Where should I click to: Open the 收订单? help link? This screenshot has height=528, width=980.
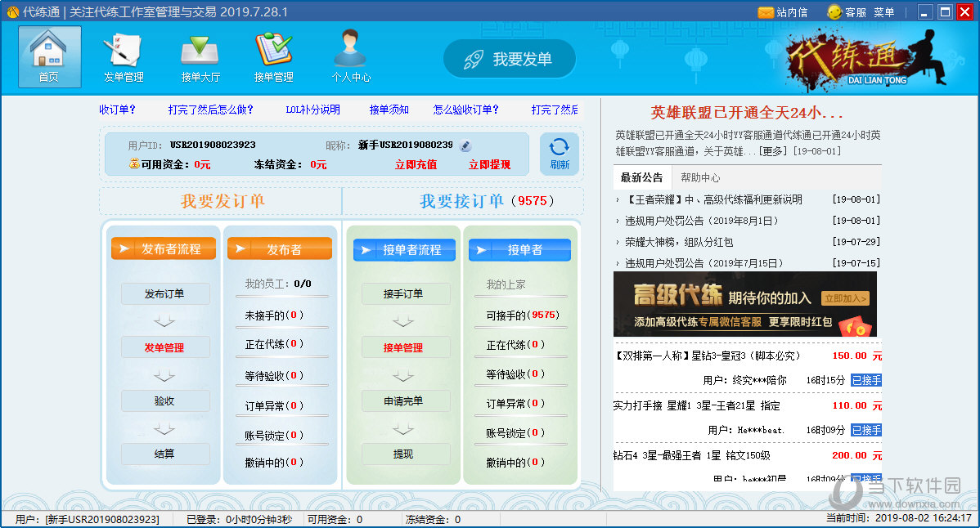[118, 110]
